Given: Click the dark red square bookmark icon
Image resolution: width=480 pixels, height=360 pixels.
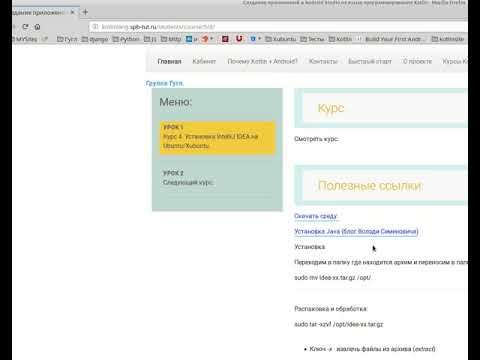Looking at the screenshot, I should pos(225,39).
